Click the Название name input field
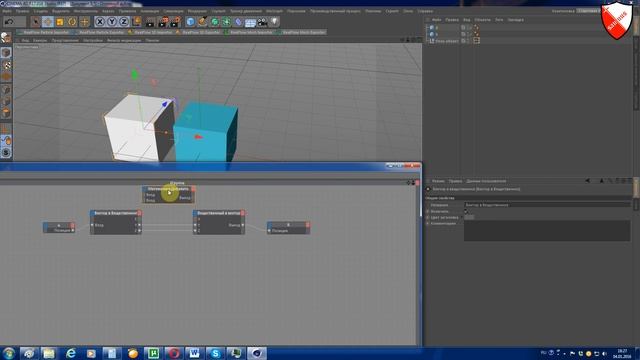The width and height of the screenshot is (640, 360). (547, 205)
